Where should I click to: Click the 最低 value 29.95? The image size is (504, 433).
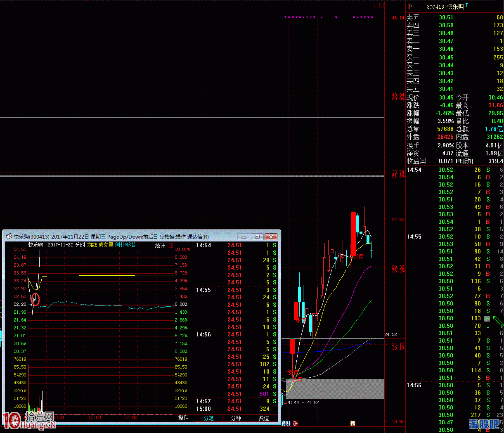point(496,113)
